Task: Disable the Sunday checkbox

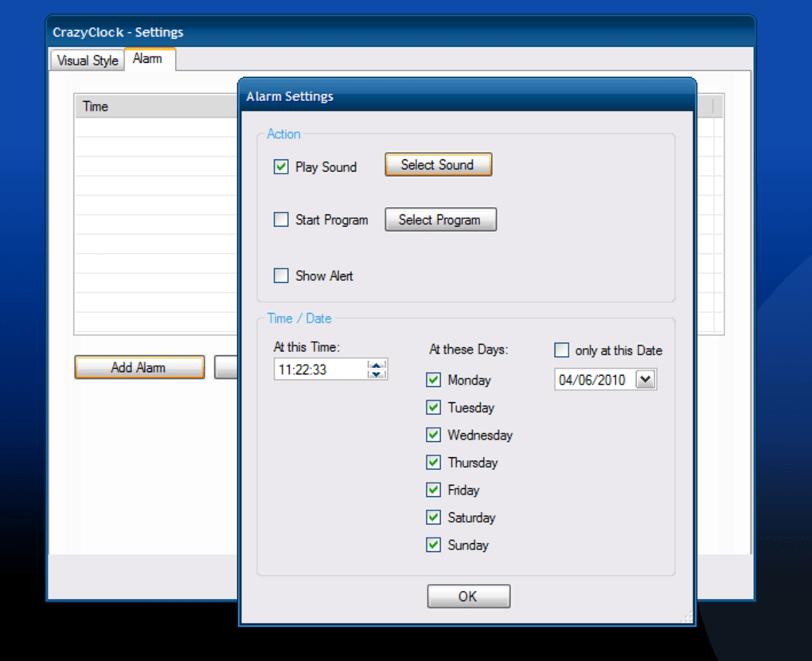Action: point(434,546)
